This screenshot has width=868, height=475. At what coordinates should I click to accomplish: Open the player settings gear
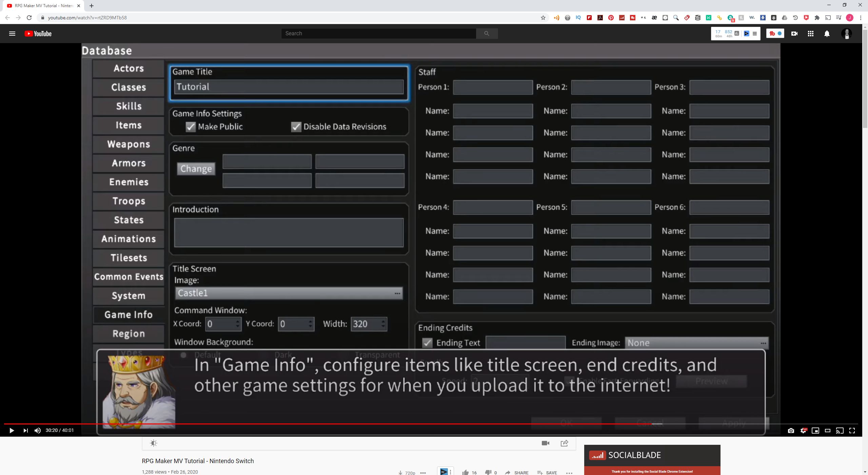pos(803,431)
